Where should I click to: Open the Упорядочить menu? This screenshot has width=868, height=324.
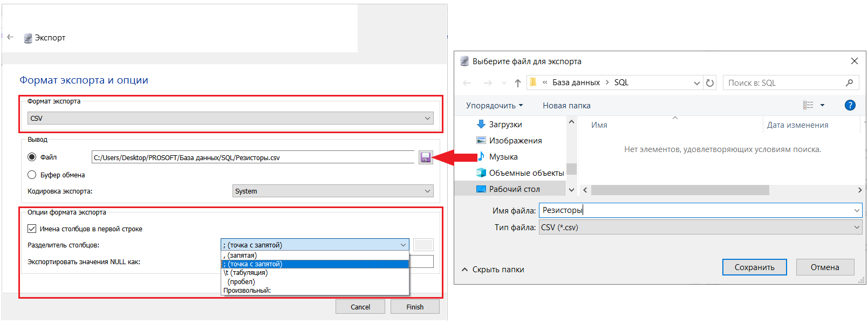494,106
